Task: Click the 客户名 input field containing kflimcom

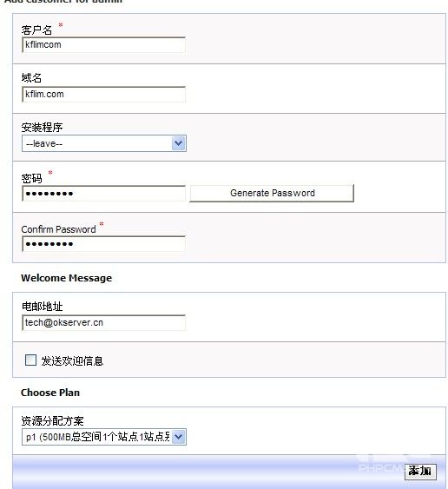Action: [104, 45]
